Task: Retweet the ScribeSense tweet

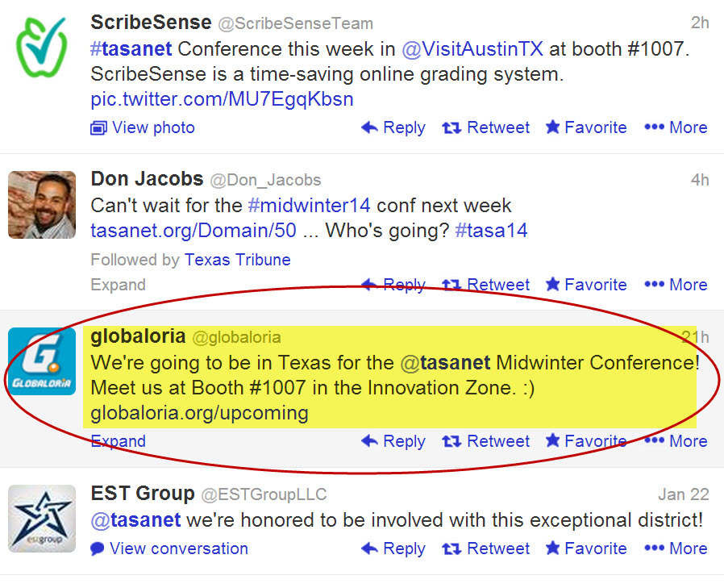Action: (485, 127)
